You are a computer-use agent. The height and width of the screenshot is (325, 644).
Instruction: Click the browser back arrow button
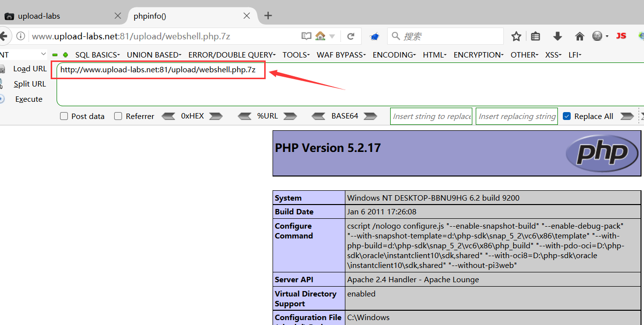coord(4,36)
